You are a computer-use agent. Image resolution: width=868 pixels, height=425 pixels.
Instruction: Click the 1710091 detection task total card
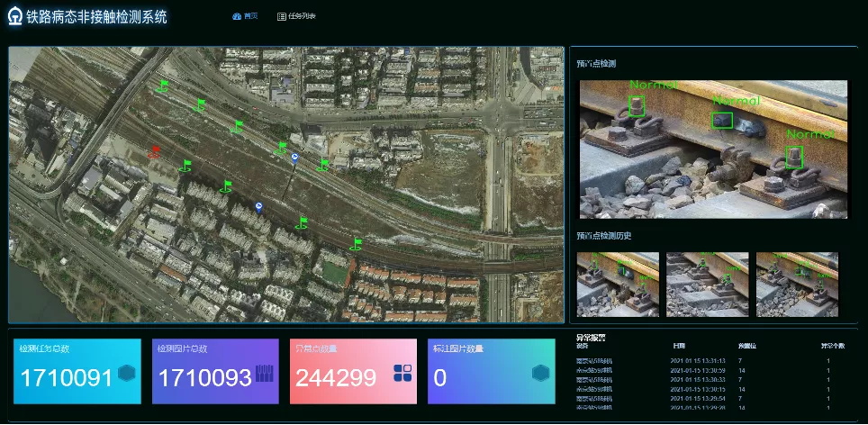point(77,371)
